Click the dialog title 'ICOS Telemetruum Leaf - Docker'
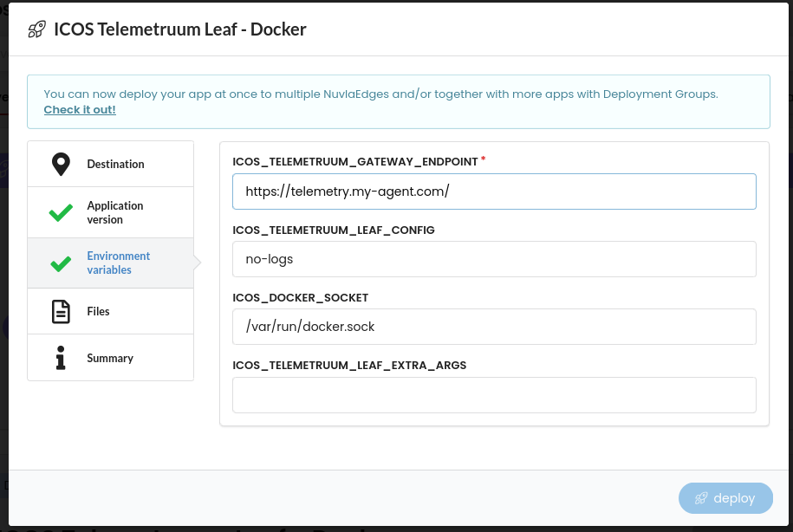793x532 pixels. [180, 29]
